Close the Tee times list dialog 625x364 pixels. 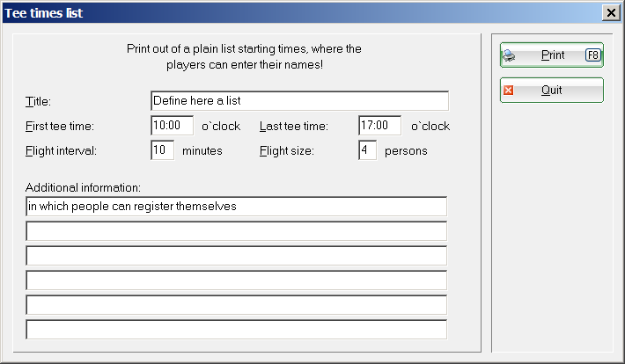(611, 12)
